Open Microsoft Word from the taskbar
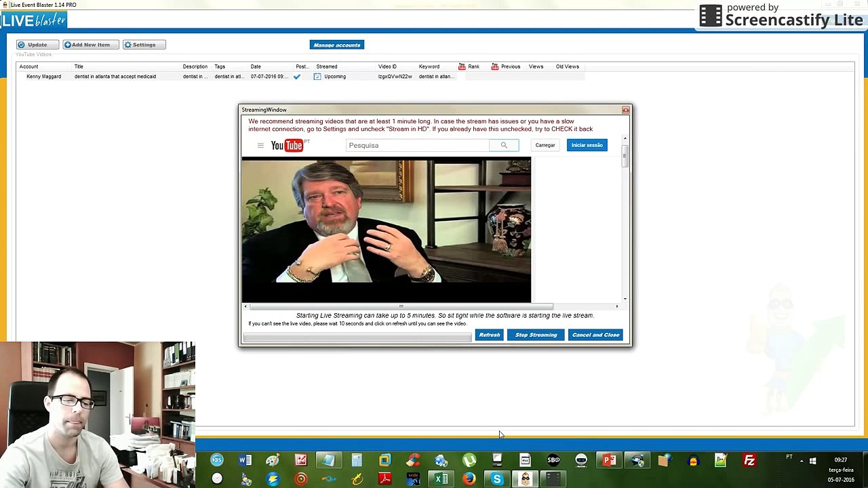The image size is (868, 488). pos(245,461)
